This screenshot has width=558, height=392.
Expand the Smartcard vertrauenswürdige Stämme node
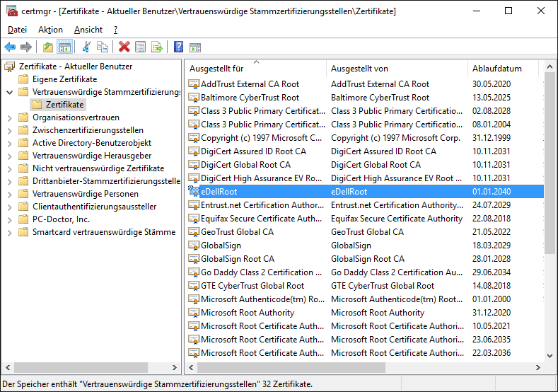tap(10, 233)
